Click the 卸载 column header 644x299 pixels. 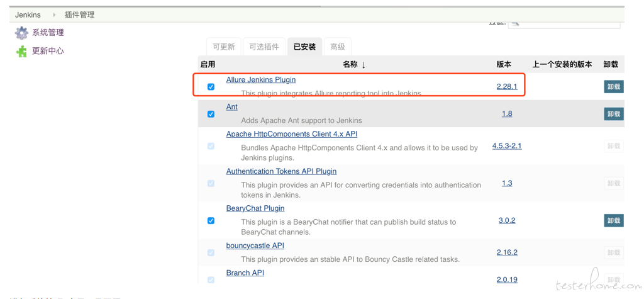tap(611, 65)
